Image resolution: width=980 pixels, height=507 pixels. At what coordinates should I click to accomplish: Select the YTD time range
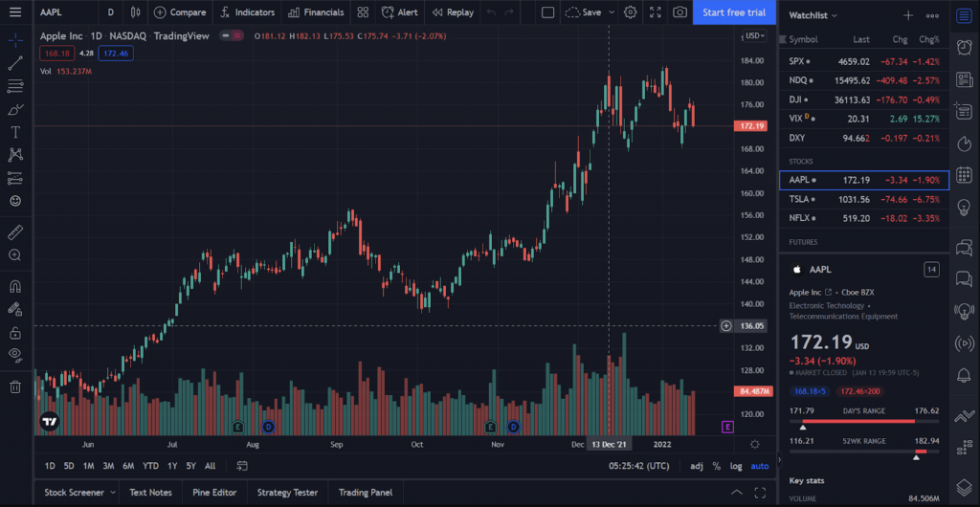point(150,466)
